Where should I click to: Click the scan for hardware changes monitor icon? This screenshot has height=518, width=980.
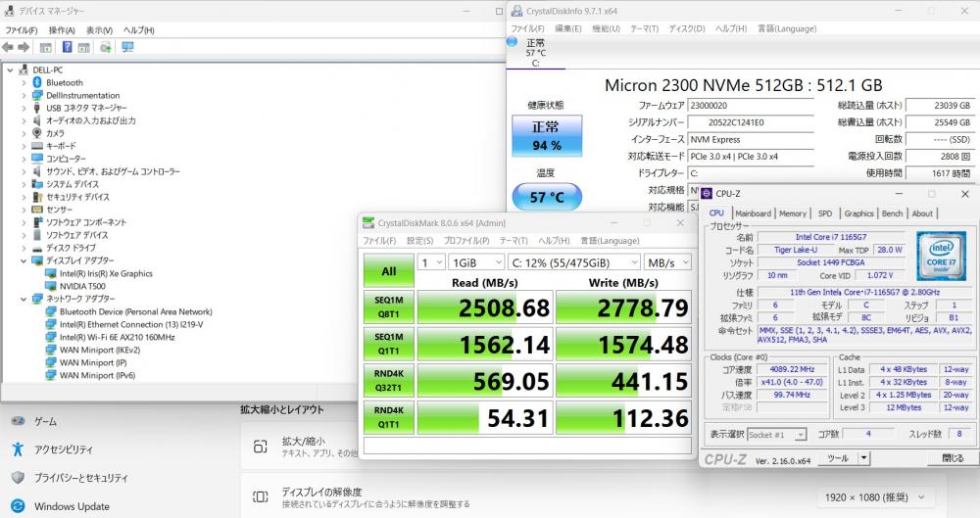(128, 47)
